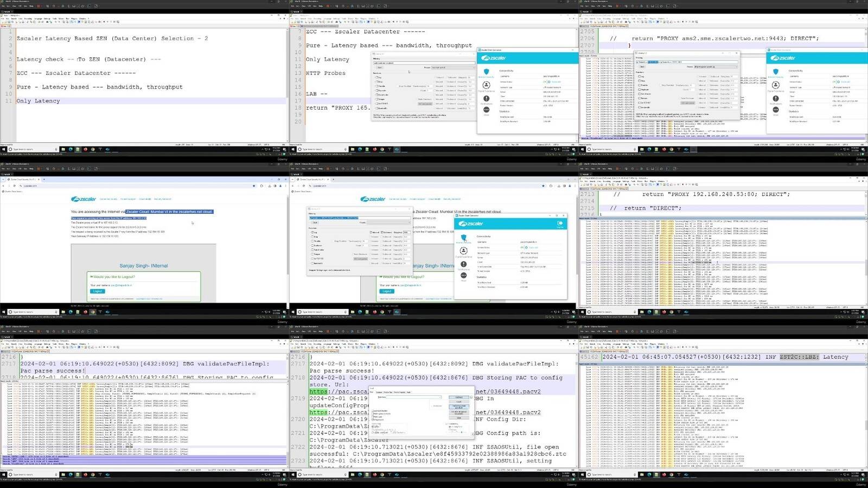
Task: Click Windows Start button in browser-only frame
Action: [x=3, y=312]
